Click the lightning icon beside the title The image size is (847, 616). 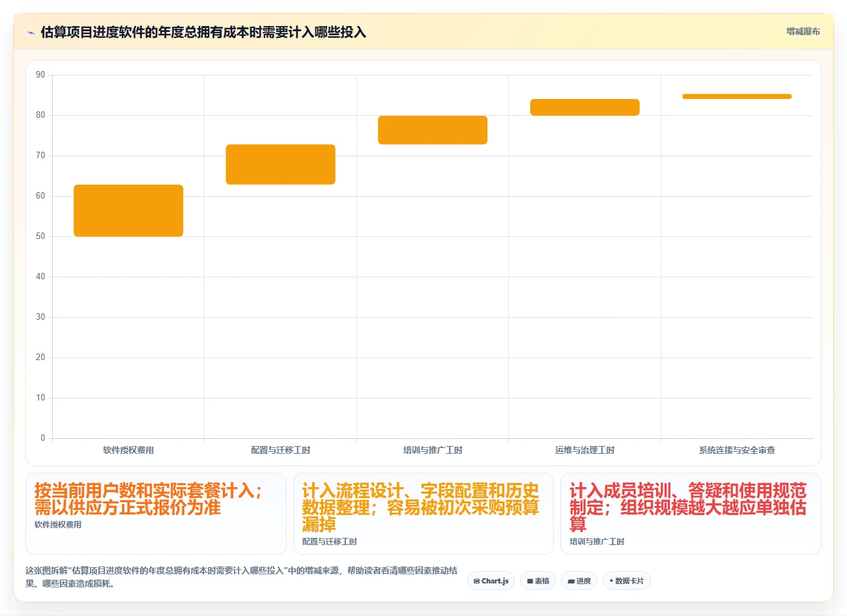[31, 33]
